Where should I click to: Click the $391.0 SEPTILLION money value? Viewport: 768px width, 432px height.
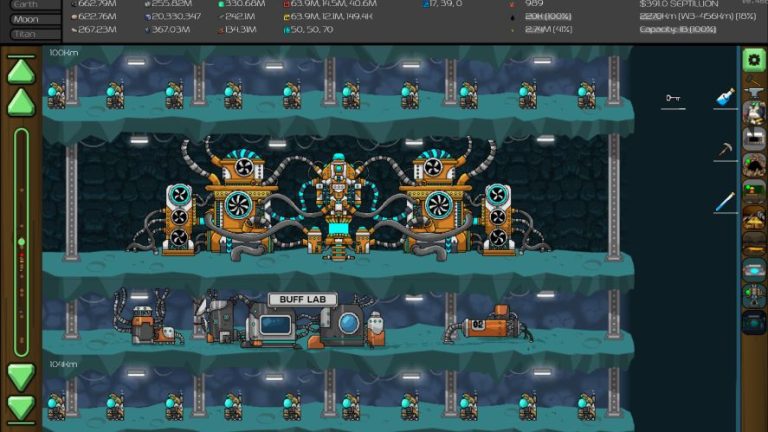pyautogui.click(x=678, y=4)
